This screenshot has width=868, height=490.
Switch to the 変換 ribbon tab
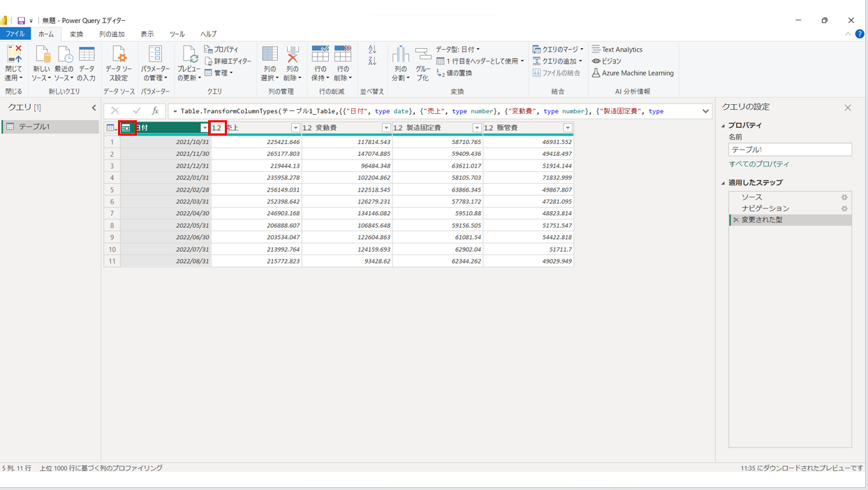[76, 34]
